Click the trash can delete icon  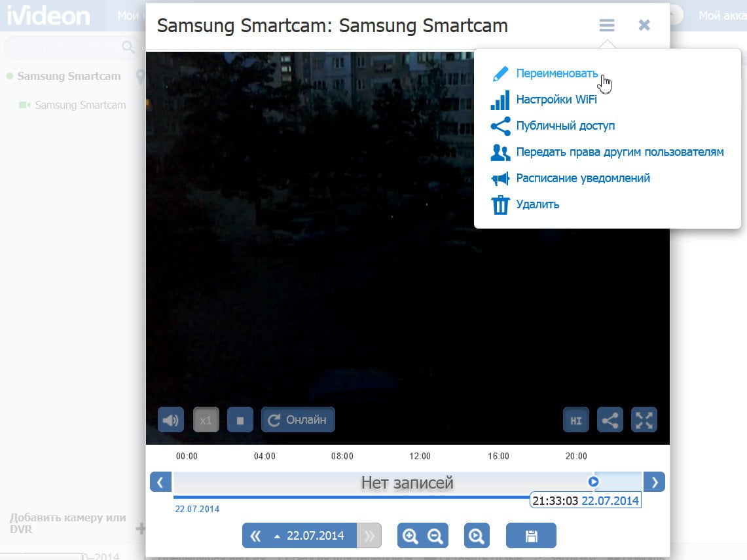(x=500, y=205)
